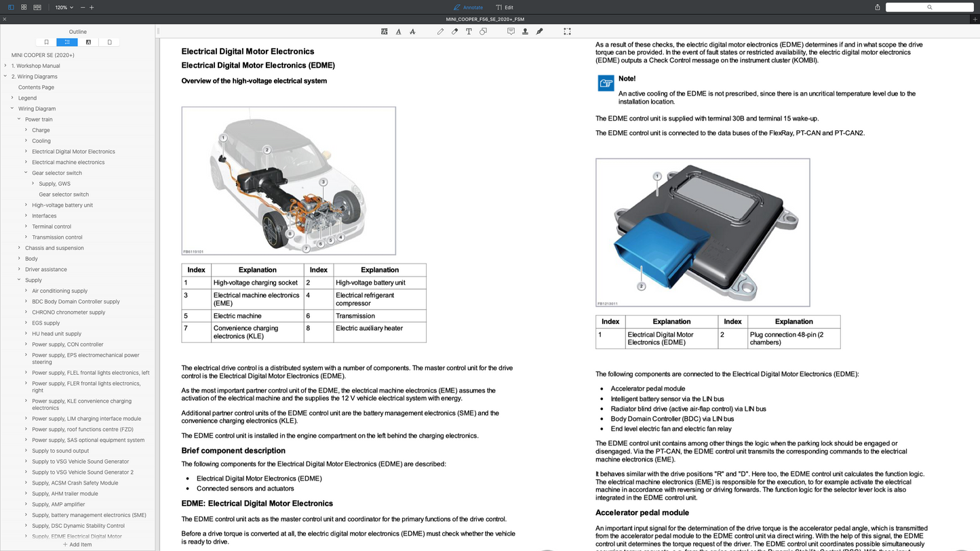This screenshot has width=980, height=551.
Task: Show outline list in sidebar
Action: pos(67,42)
